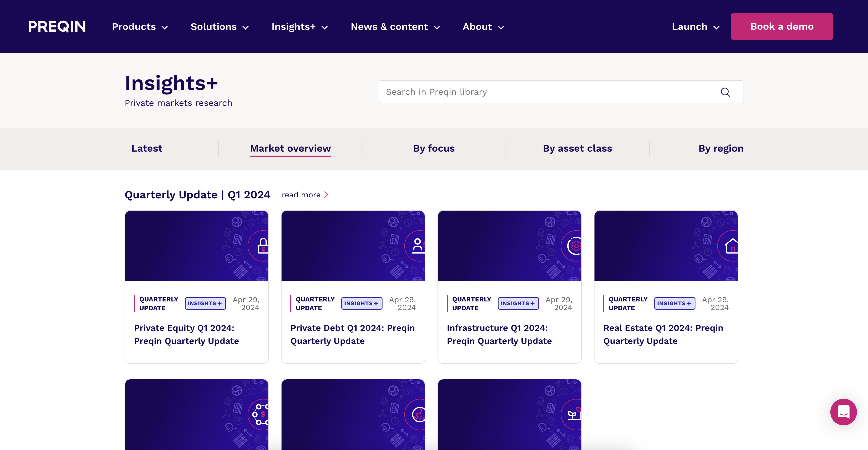
Task: Click Insights+ badge on Real Estate card
Action: (675, 303)
